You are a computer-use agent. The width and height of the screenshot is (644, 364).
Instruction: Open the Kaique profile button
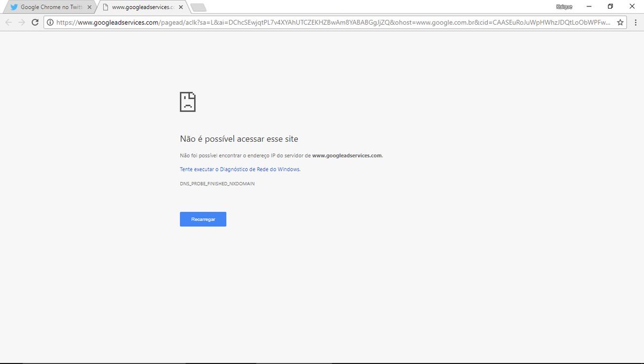pyautogui.click(x=564, y=7)
